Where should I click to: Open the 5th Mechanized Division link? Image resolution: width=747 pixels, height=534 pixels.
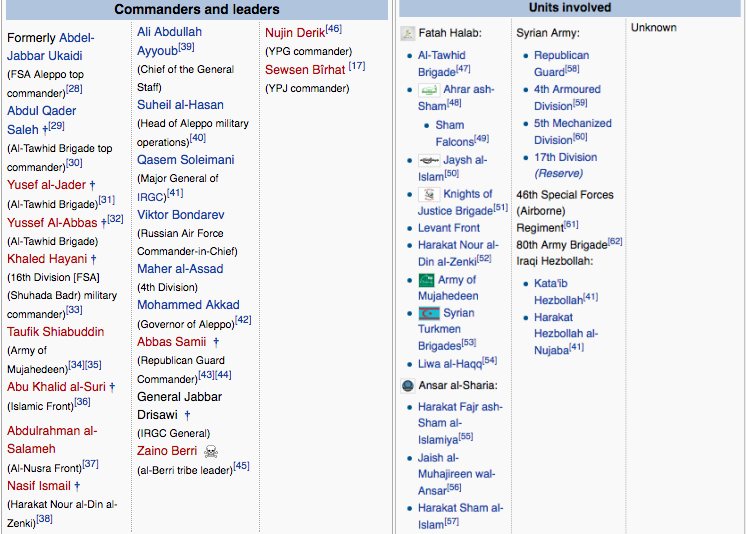(x=573, y=131)
